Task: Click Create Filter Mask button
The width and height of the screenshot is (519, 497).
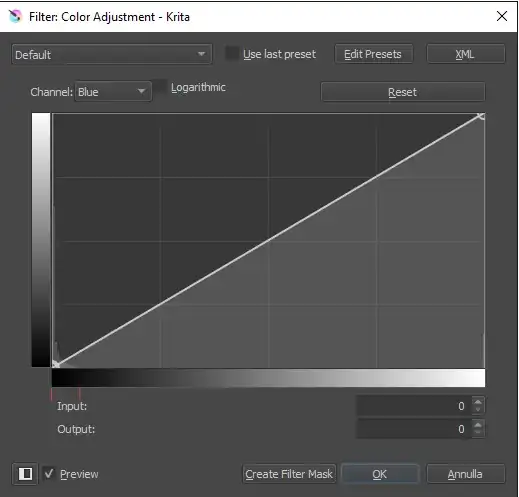Action: click(289, 474)
